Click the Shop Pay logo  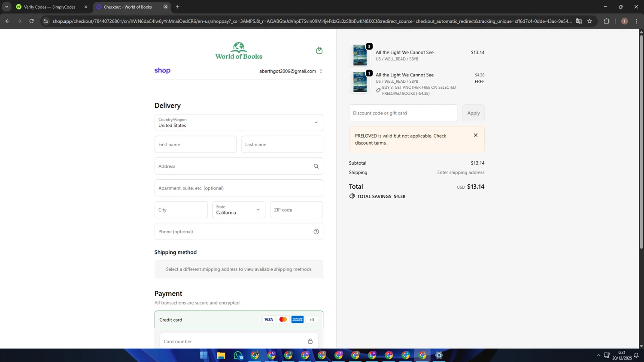(x=162, y=70)
